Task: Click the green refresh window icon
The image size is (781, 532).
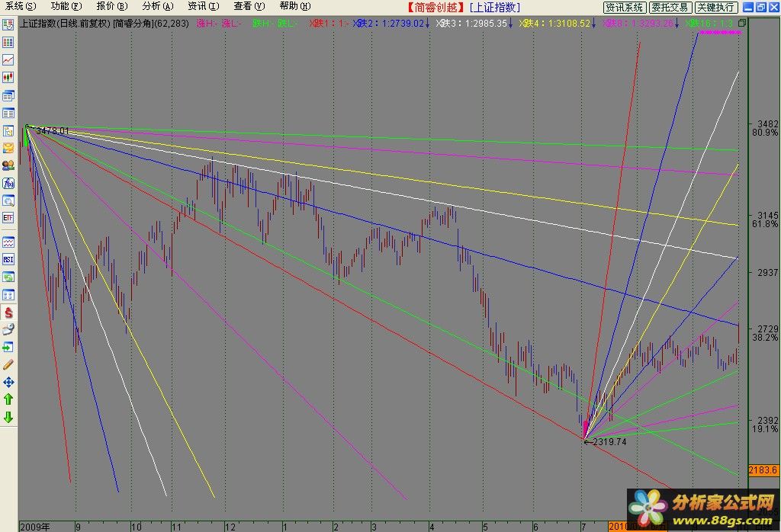Action: click(8, 277)
